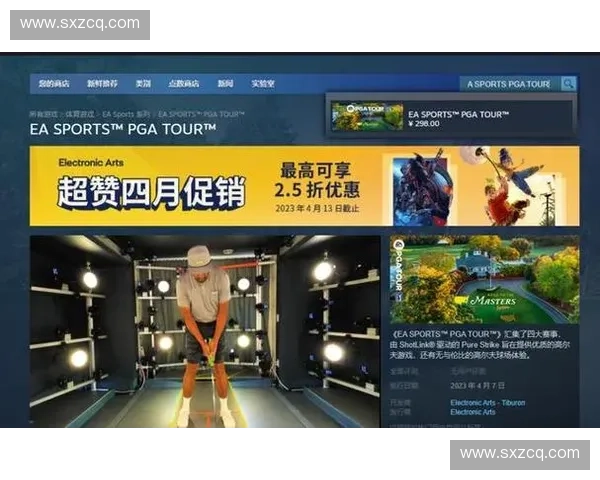Open the 超赞四月促销 sale banner
600x480 pixels.
(x=305, y=186)
